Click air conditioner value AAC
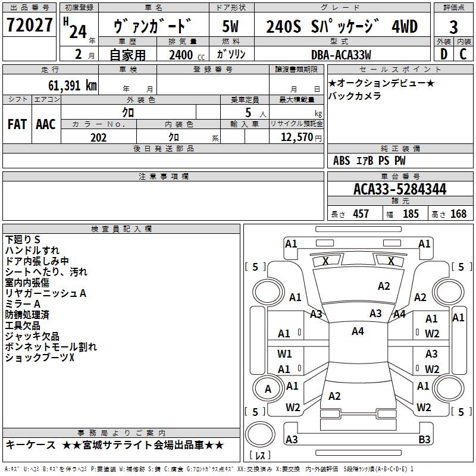 coord(46,124)
